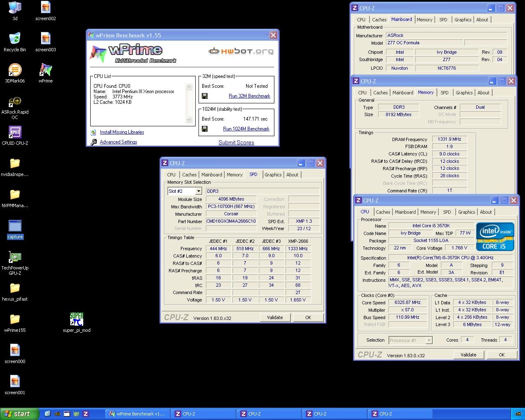The height and width of the screenshot is (420, 525).
Task: Click the XMP-2666 frequency value 1333 MHz
Action: pos(298,249)
